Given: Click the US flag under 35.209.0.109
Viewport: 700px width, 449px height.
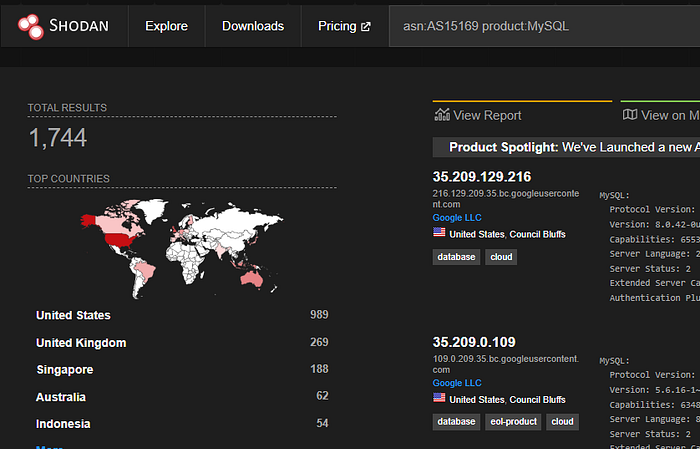Looking at the screenshot, I should pyautogui.click(x=439, y=397).
